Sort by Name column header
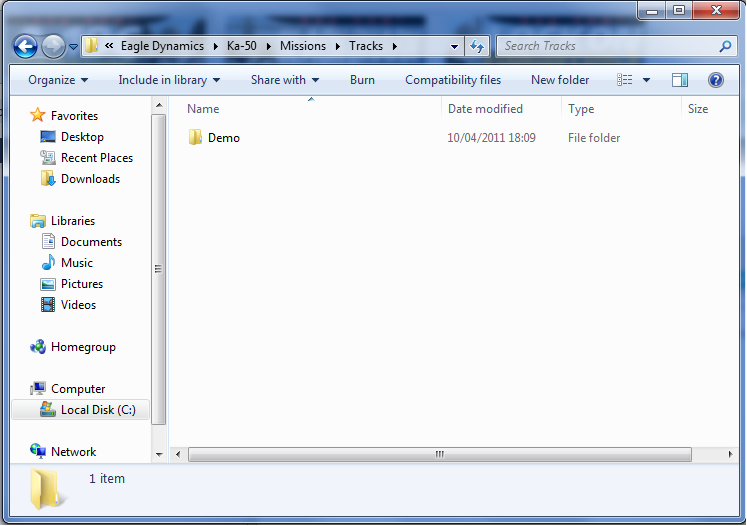The width and height of the screenshot is (747, 526). pos(203,109)
